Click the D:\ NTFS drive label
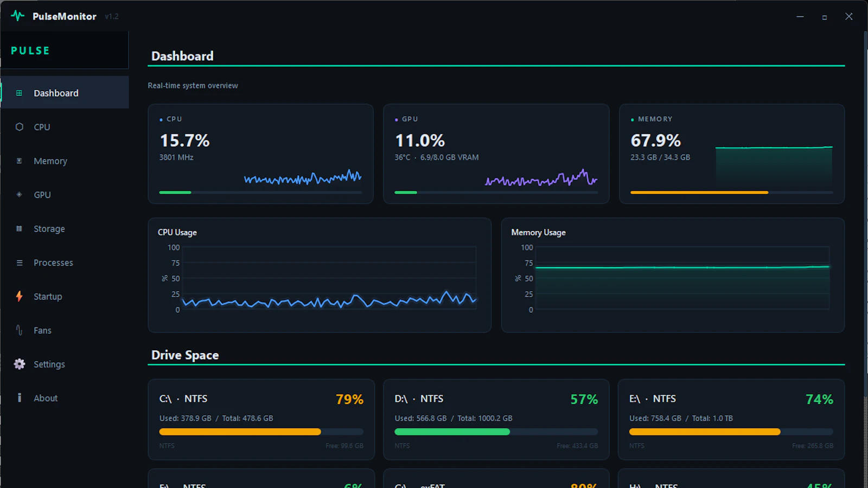 (419, 399)
